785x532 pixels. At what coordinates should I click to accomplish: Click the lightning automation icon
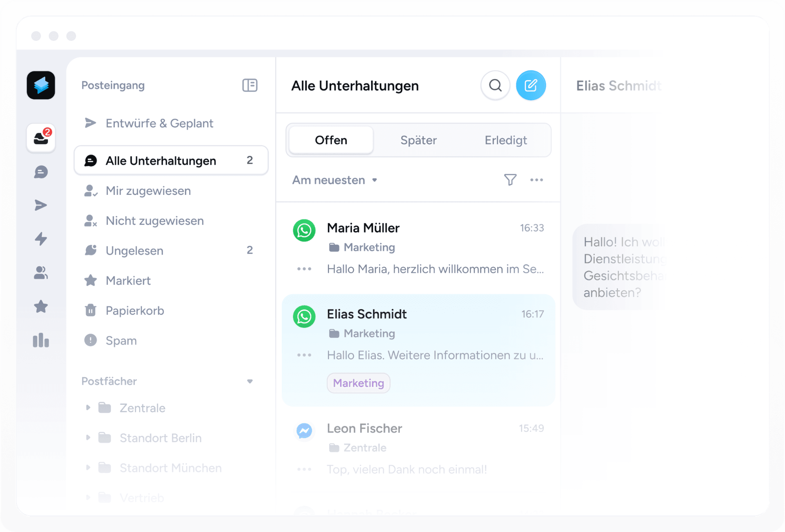tap(41, 239)
